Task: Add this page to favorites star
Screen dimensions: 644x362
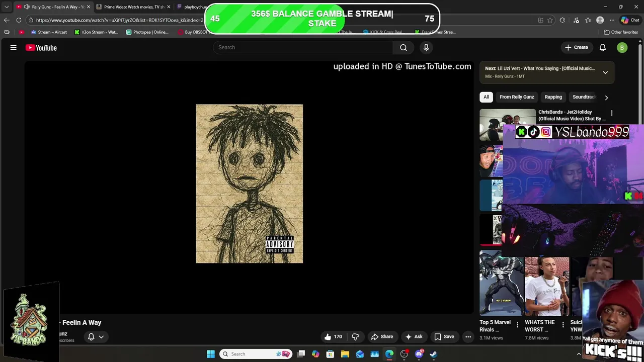Action: (550, 20)
